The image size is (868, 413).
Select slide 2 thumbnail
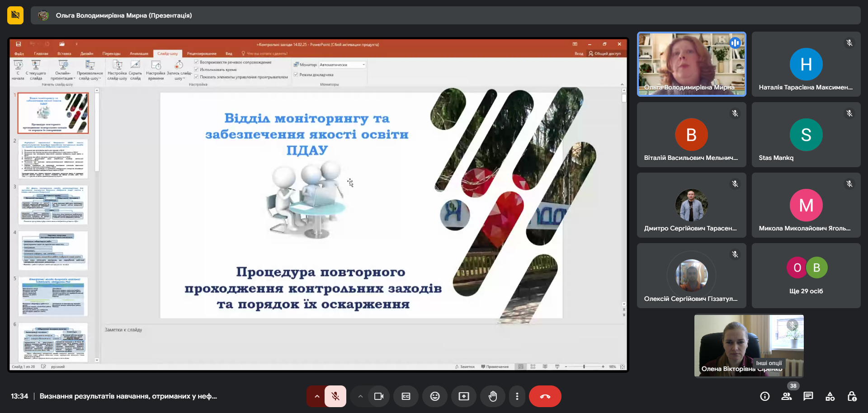53,159
